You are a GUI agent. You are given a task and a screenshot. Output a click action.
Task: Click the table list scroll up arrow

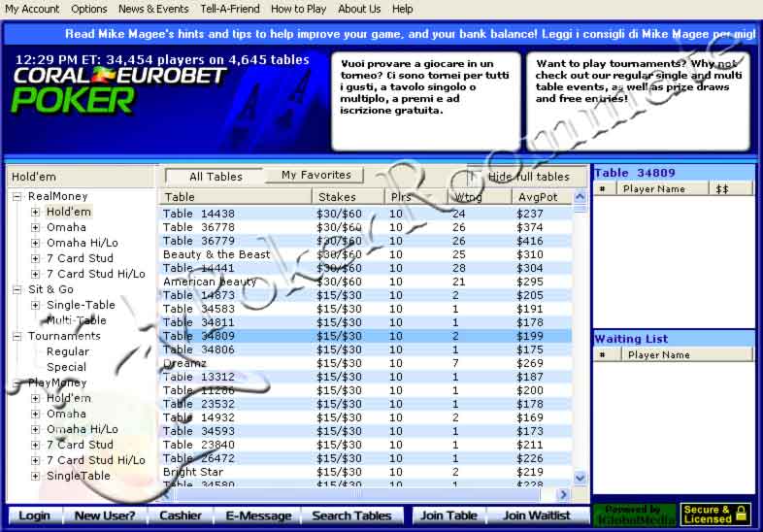pos(581,197)
